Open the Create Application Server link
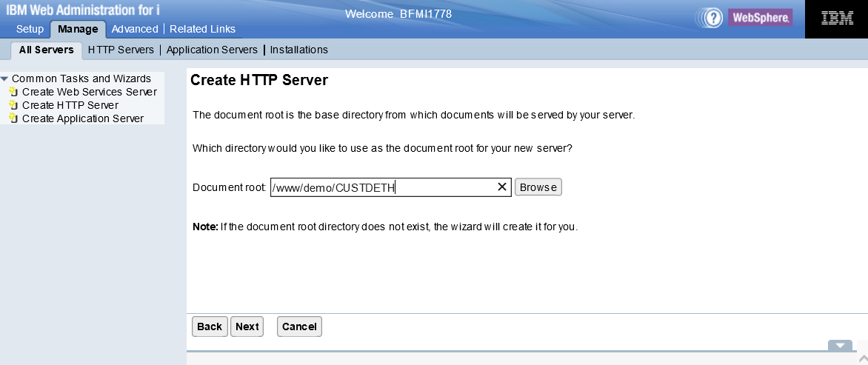This screenshot has width=868, height=365. (x=83, y=118)
